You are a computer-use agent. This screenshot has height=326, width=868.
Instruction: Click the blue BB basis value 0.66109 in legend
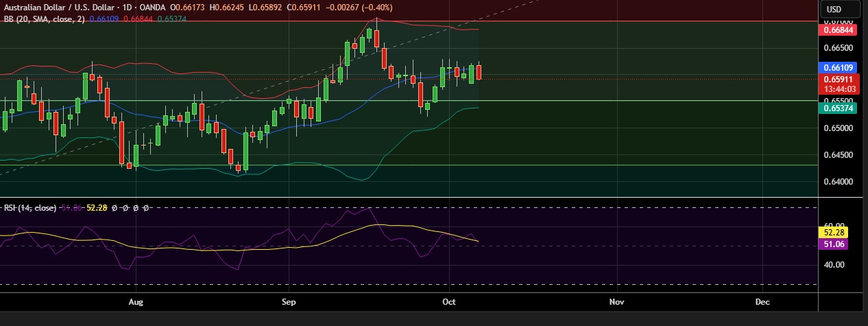(x=104, y=19)
